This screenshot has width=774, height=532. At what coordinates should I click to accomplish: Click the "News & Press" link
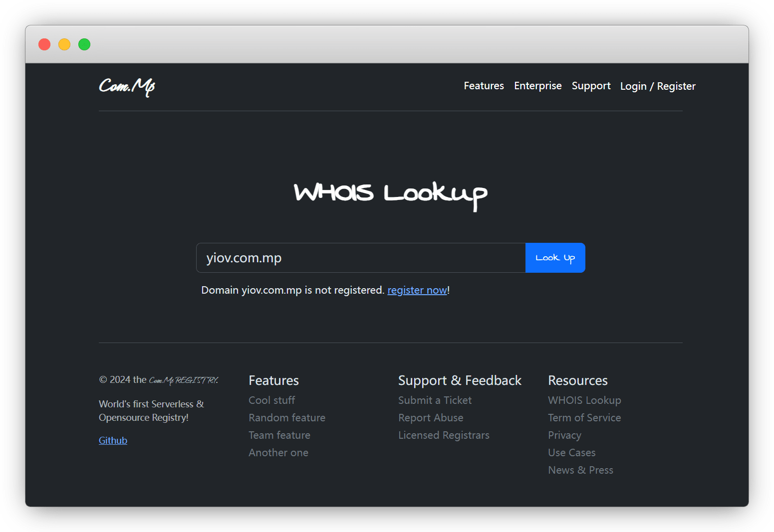580,470
